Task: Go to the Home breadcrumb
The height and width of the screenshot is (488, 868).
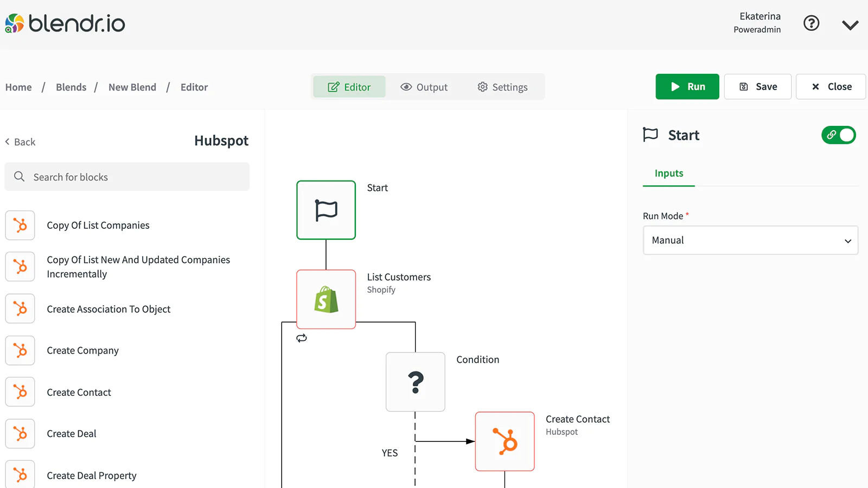Action: click(x=18, y=87)
